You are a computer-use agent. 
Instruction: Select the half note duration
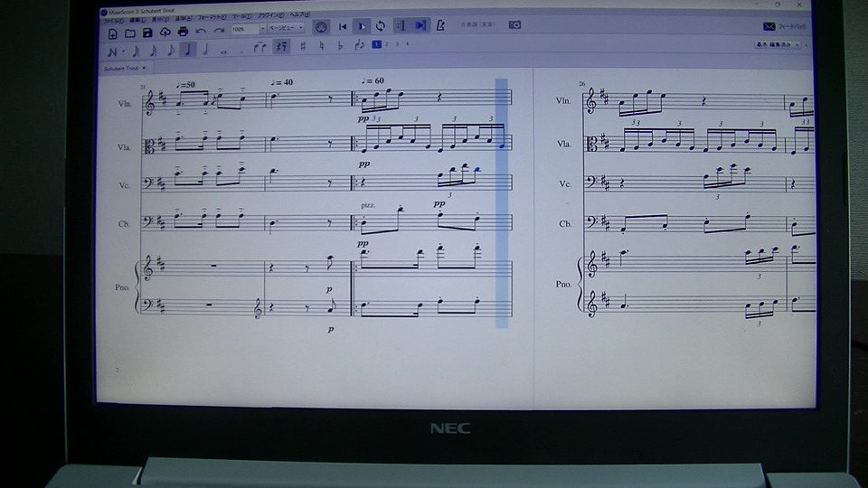(x=205, y=49)
